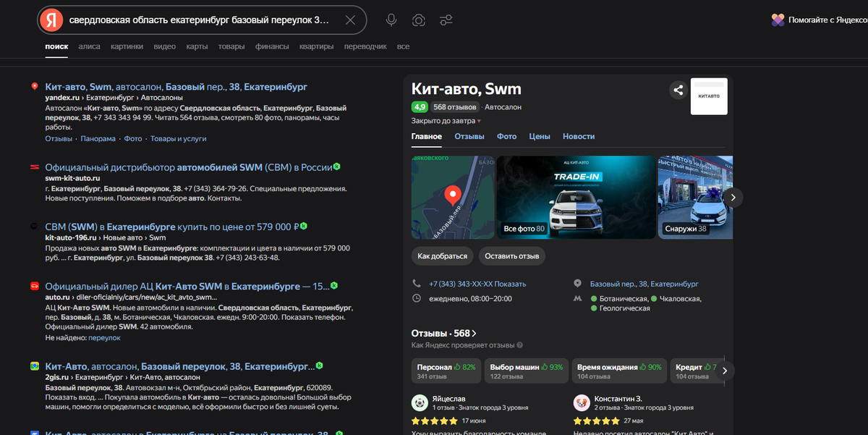Filter reviews by 'Персонал 82%' tag
Image resolution: width=868 pixels, height=435 pixels.
tap(446, 371)
